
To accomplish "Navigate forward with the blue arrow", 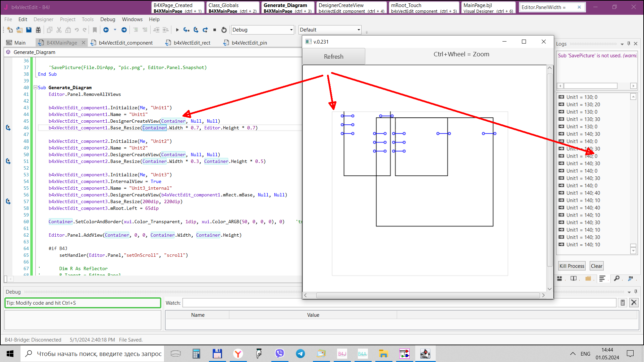I will tap(124, 30).
